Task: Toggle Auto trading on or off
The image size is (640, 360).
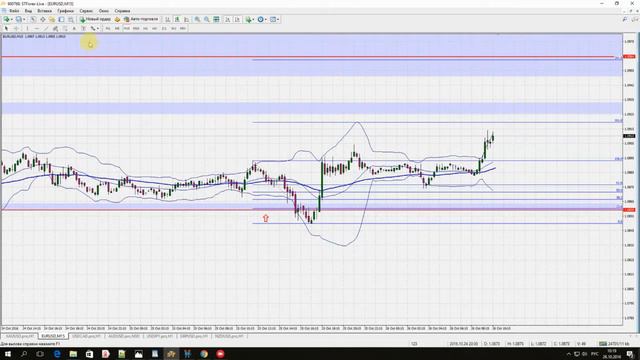Action: click(x=141, y=19)
